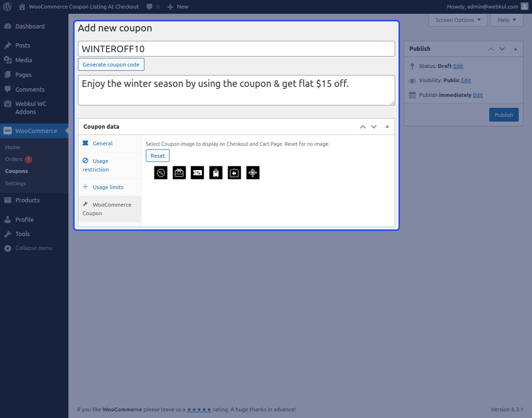Select the arrow return box coupon image
This screenshot has width=532, height=418.
click(x=234, y=173)
